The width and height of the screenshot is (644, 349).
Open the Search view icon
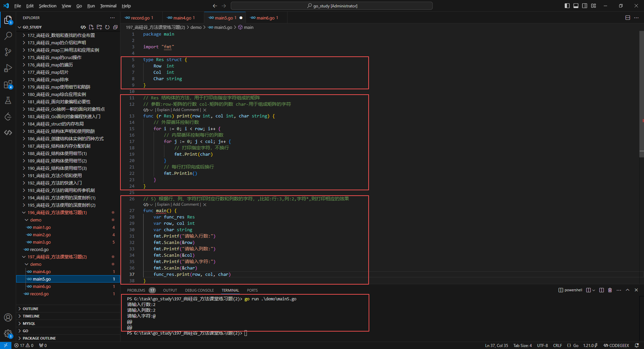[8, 36]
